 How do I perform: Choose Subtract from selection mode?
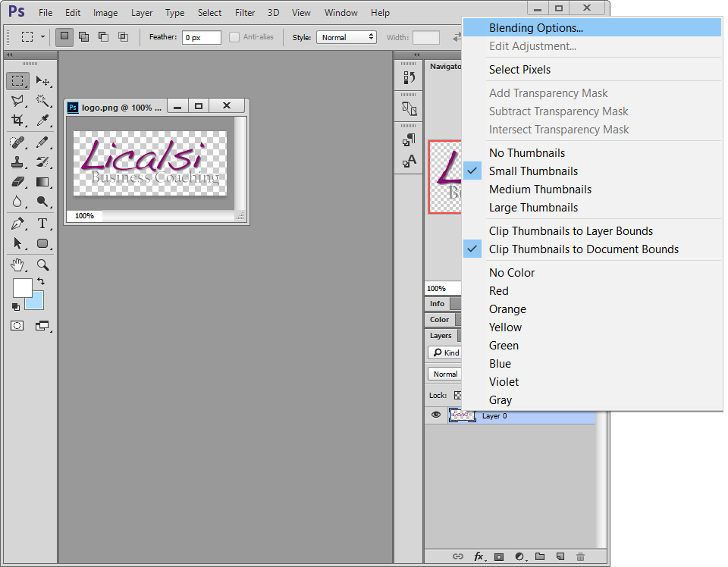click(x=104, y=36)
